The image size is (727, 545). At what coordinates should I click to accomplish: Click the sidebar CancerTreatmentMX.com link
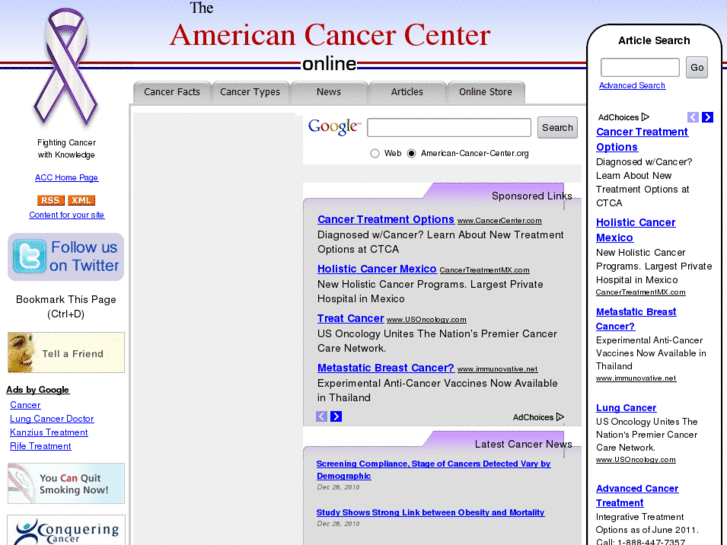click(640, 292)
